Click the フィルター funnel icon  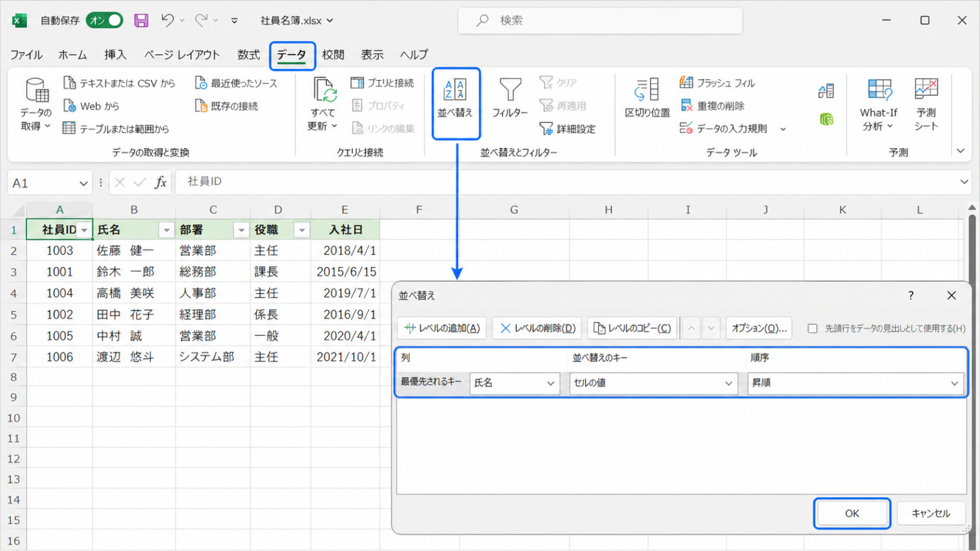pyautogui.click(x=510, y=89)
